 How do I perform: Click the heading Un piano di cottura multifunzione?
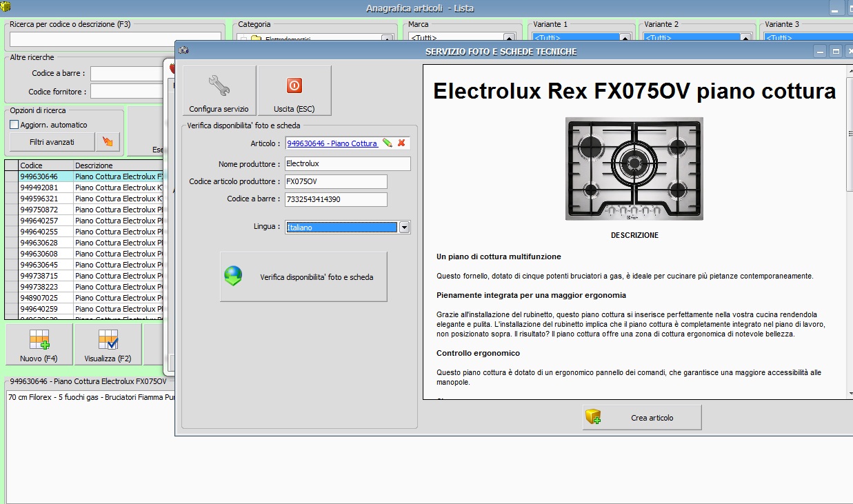click(x=499, y=256)
